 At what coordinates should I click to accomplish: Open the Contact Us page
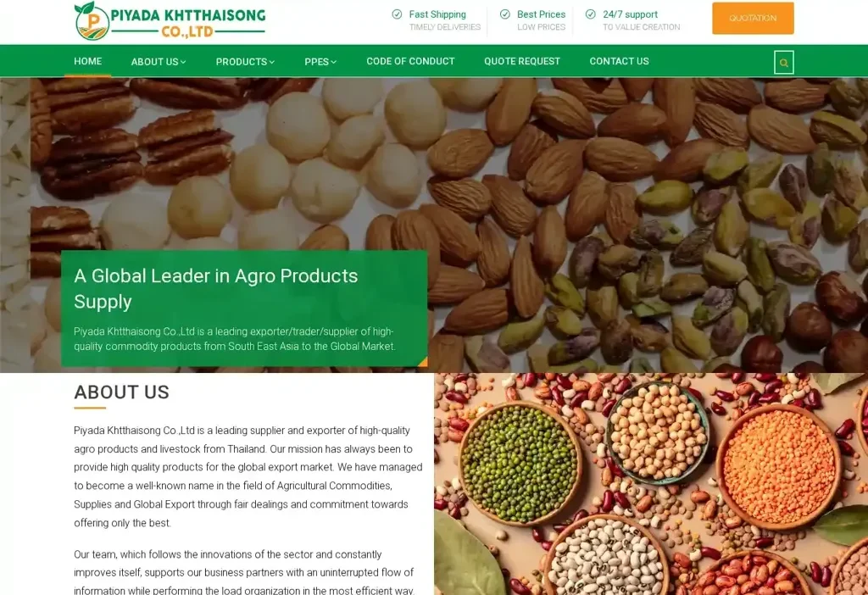(619, 61)
